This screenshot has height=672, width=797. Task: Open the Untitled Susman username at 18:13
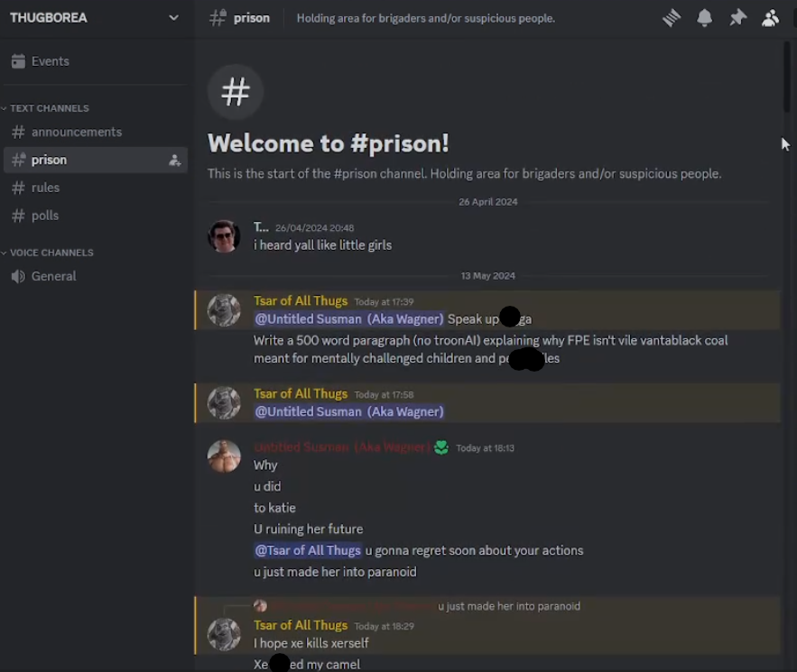pos(342,447)
